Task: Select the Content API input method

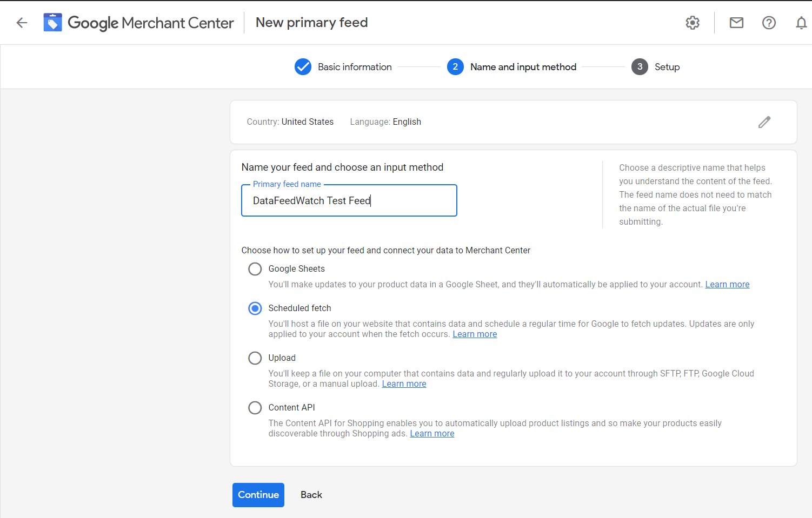Action: tap(255, 407)
